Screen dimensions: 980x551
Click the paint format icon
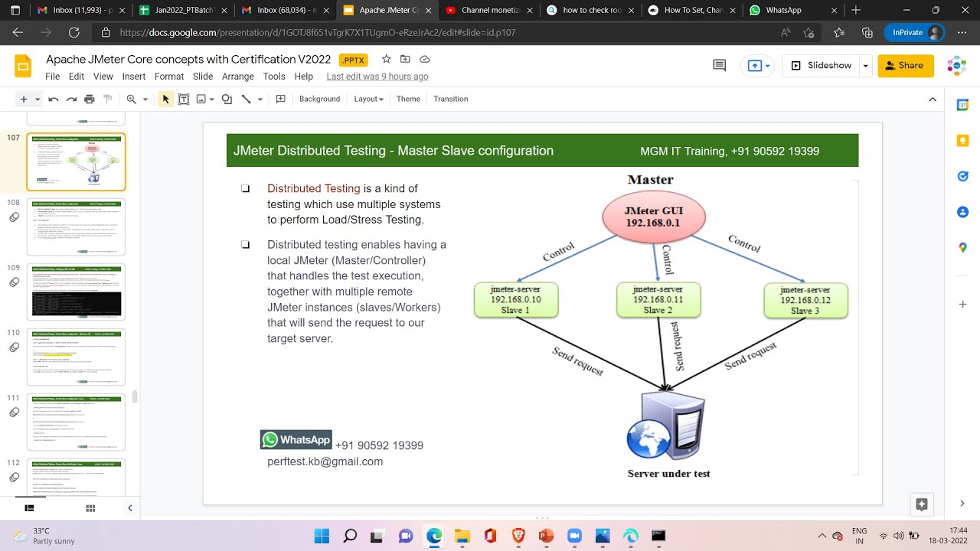point(108,99)
